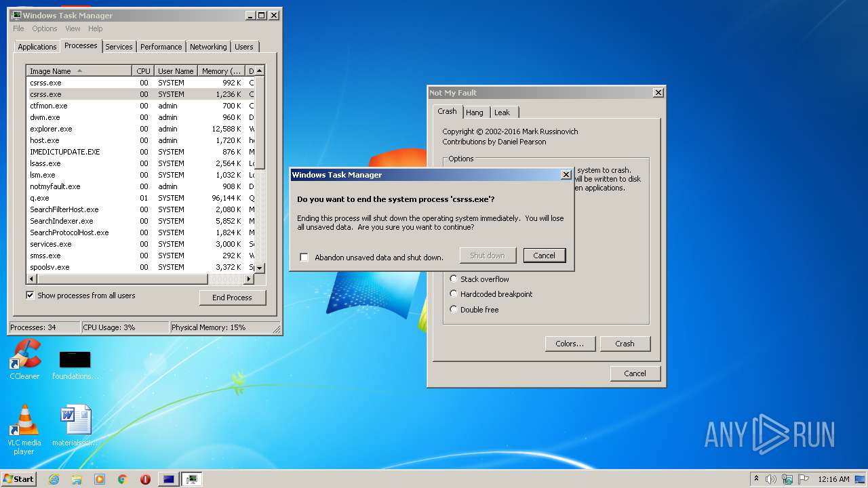
Task: Select the SearchIndexer.exe process row
Action: 140,221
